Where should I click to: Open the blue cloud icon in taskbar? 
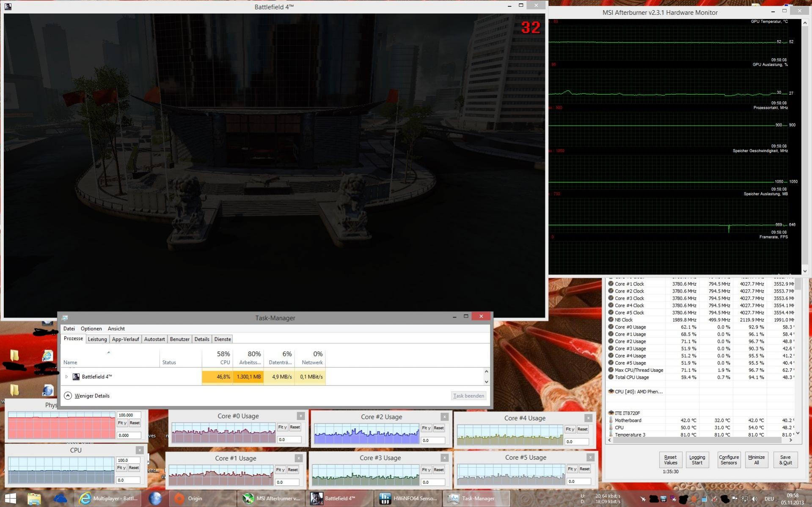tap(60, 499)
